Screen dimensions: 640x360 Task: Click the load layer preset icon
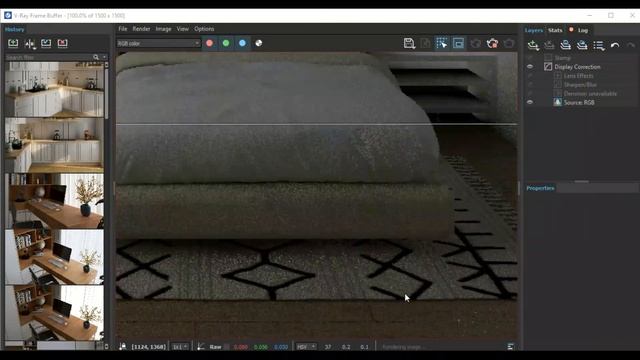[582, 45]
